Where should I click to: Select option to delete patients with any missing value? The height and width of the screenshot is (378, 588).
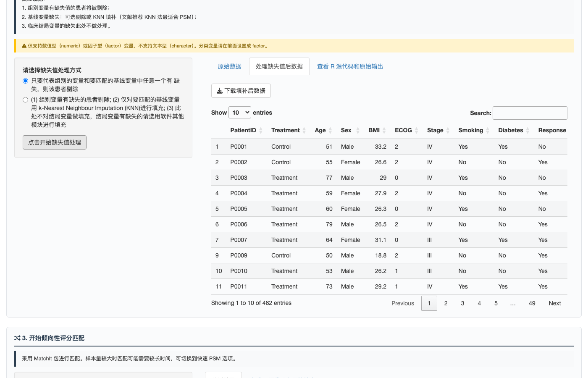coord(25,81)
